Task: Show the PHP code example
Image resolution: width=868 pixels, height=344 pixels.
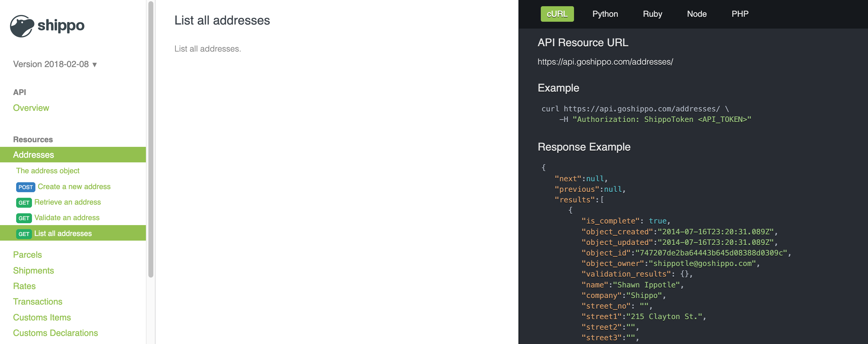Action: (739, 14)
